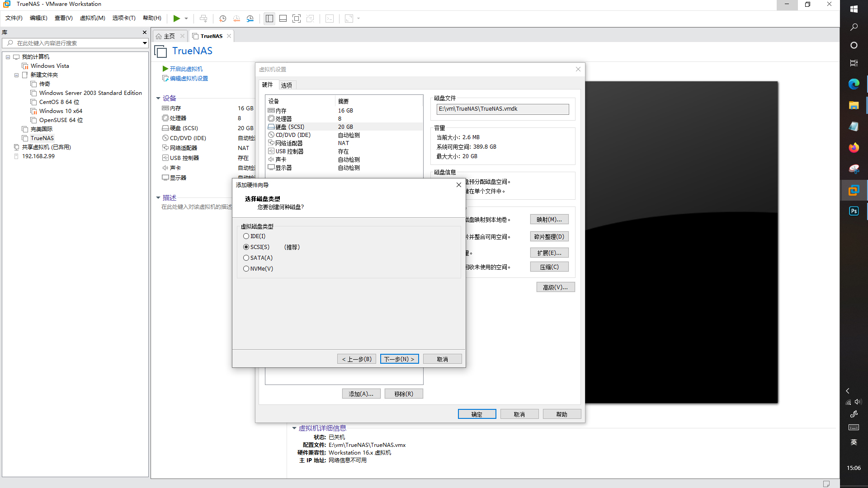Click 上一步(B) in the add hardware wizard
868x488 pixels.
click(357, 359)
